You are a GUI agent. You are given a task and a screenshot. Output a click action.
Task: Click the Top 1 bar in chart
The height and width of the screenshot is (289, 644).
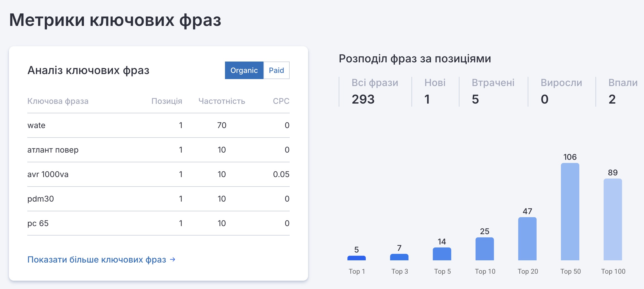[356, 258]
